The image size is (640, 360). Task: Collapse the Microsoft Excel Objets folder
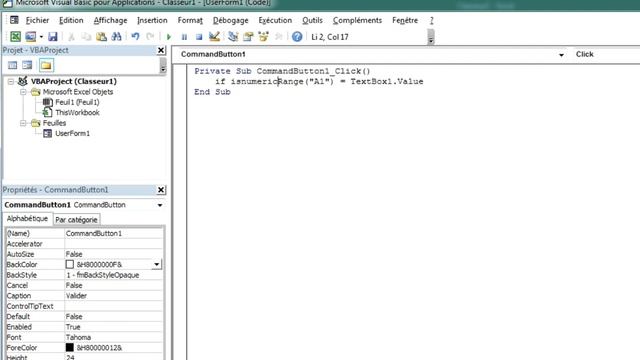coord(23,92)
